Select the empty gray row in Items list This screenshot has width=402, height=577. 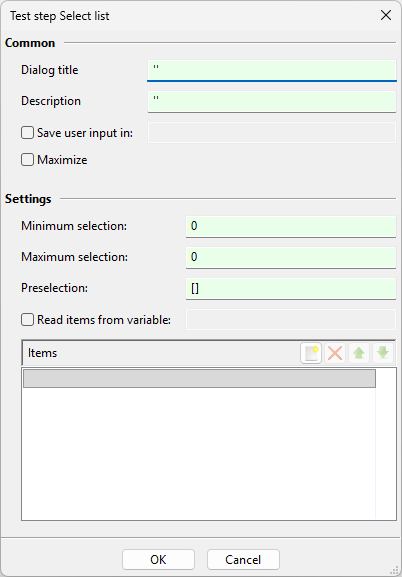pos(199,378)
